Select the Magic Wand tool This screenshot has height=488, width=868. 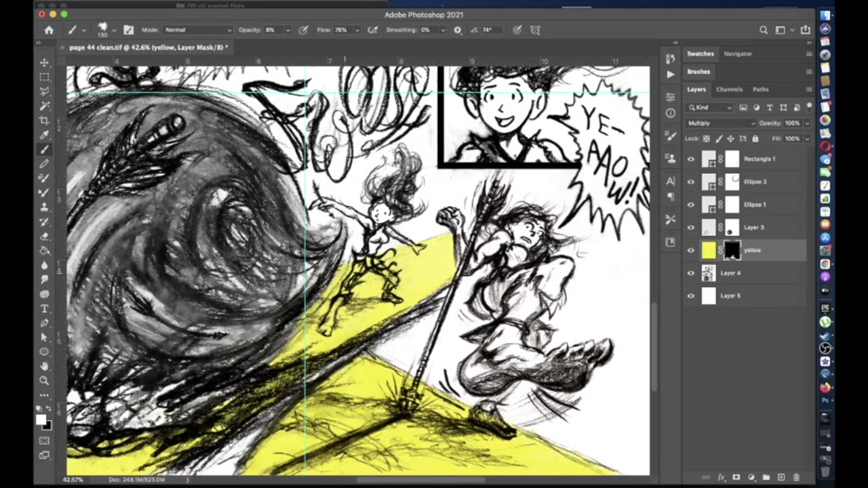(45, 106)
